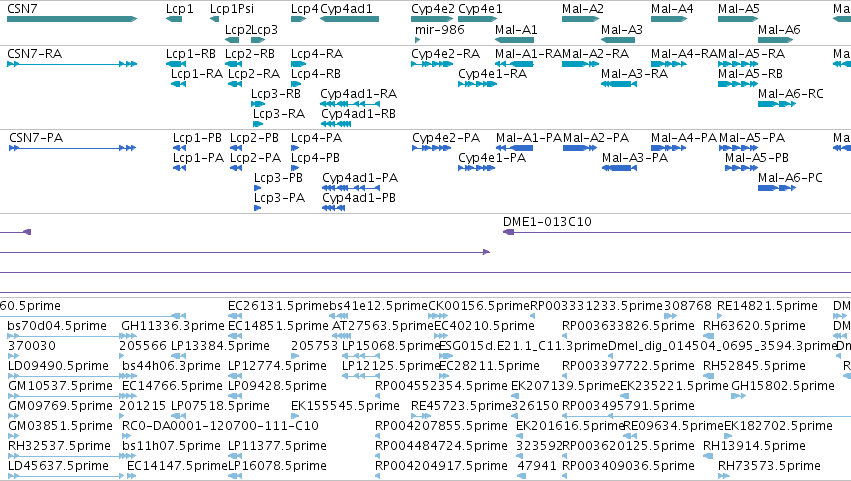Image resolution: width=851 pixels, height=481 pixels.
Task: Select EST LP16078.5prime
Action: pos(277,466)
